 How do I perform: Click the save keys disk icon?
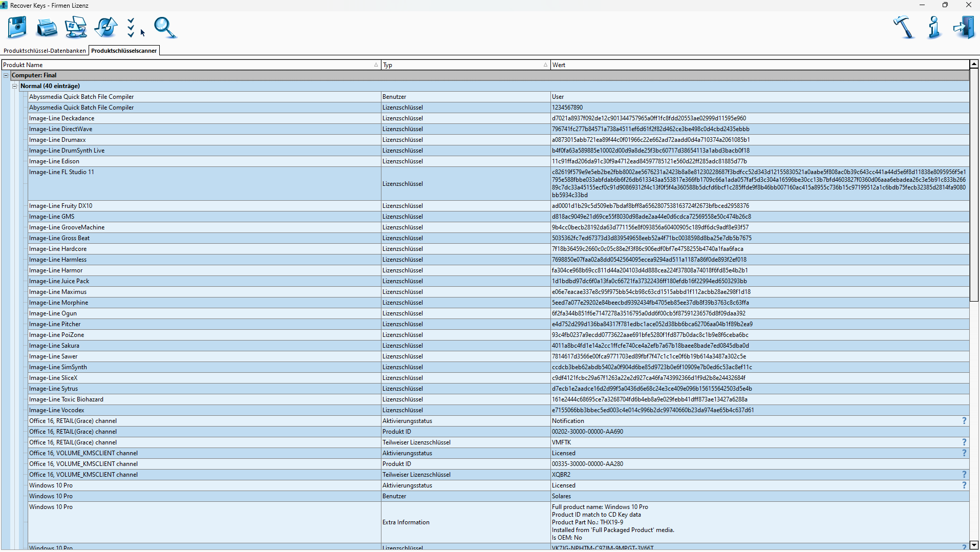17,27
